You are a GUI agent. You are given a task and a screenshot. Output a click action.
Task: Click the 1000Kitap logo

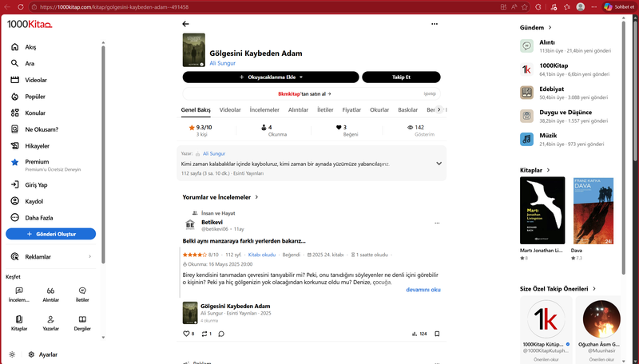point(30,25)
